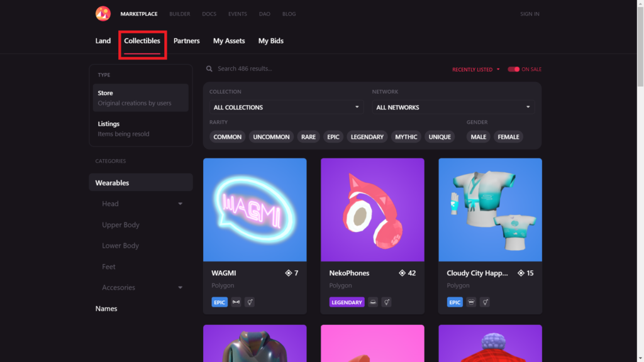Toggle the Epic rarity filter chip
The image size is (644, 362).
click(333, 136)
